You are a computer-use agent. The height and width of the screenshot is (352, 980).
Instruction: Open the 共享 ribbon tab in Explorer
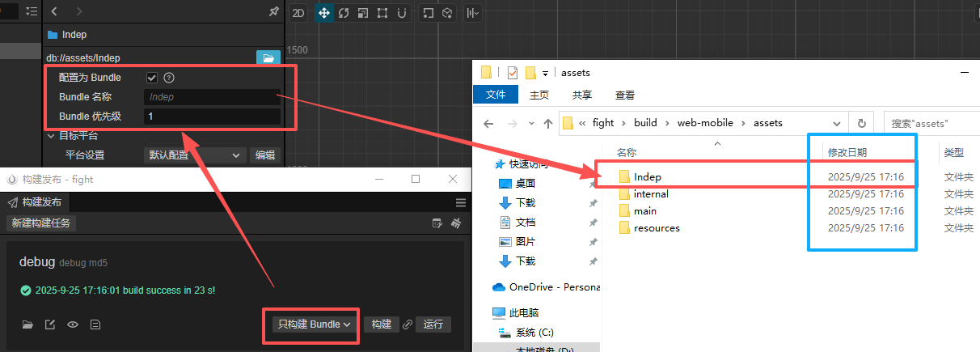pos(582,95)
